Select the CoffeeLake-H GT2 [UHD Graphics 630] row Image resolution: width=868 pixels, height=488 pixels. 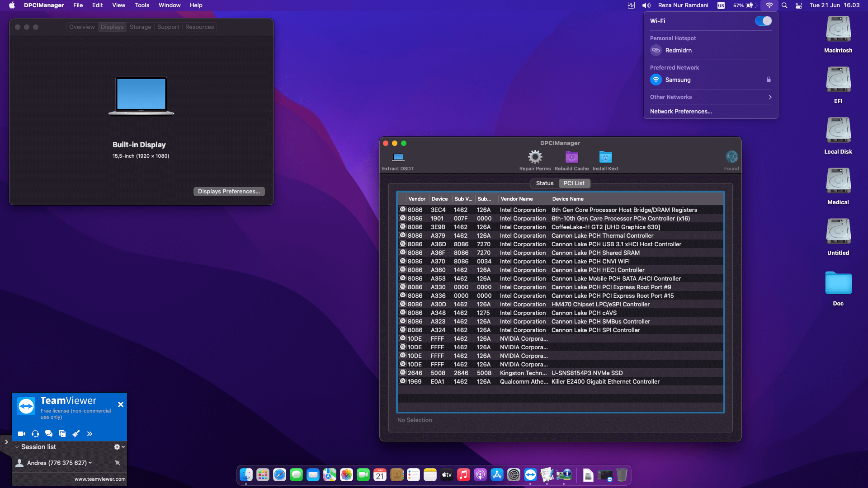[561, 227]
